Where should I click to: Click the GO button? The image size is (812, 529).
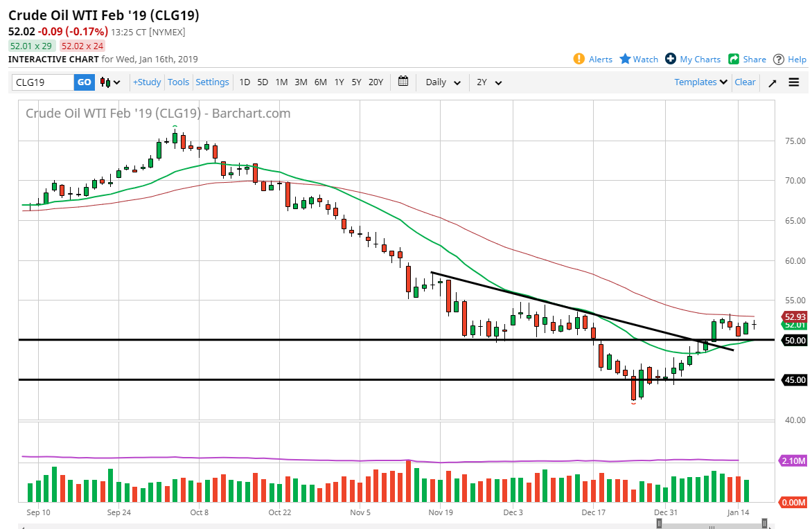[x=84, y=82]
